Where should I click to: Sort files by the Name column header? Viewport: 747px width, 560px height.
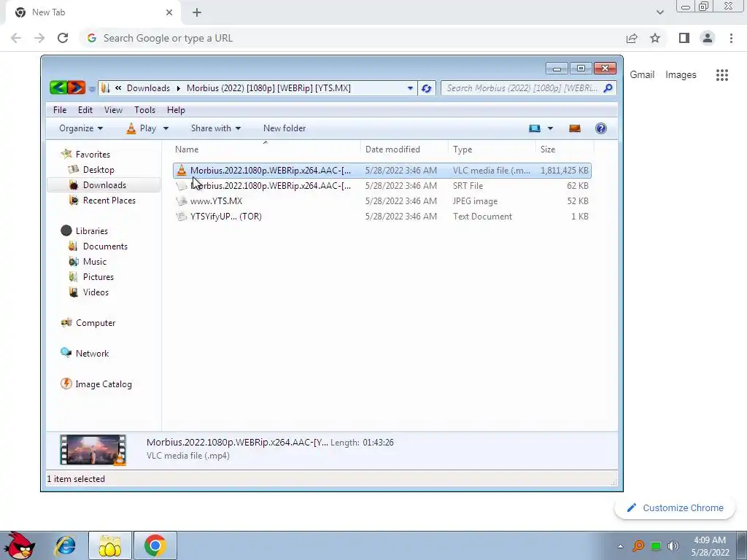coord(266,149)
